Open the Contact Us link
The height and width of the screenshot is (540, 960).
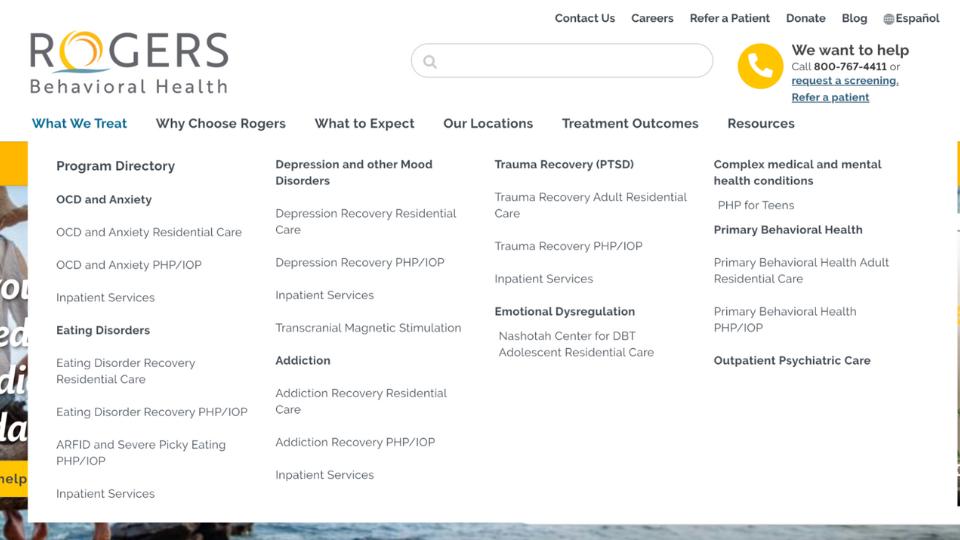585,18
